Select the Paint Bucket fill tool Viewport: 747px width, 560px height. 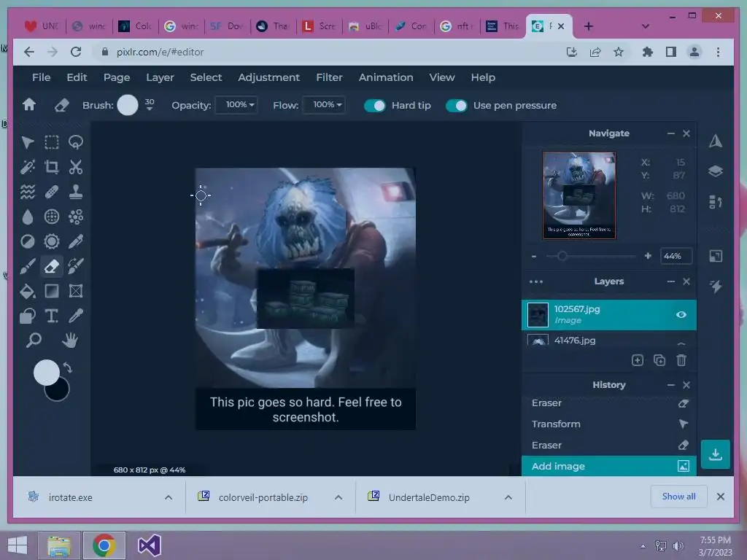(x=28, y=291)
